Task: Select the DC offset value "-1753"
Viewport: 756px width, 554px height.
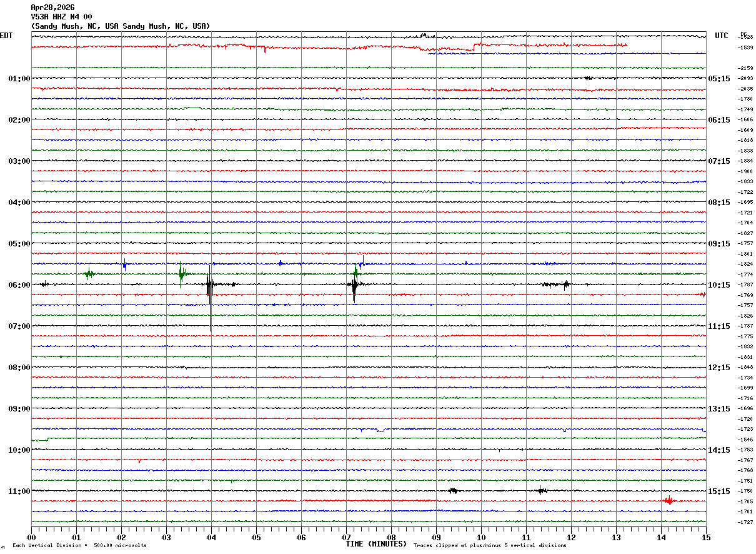Action: point(745,450)
